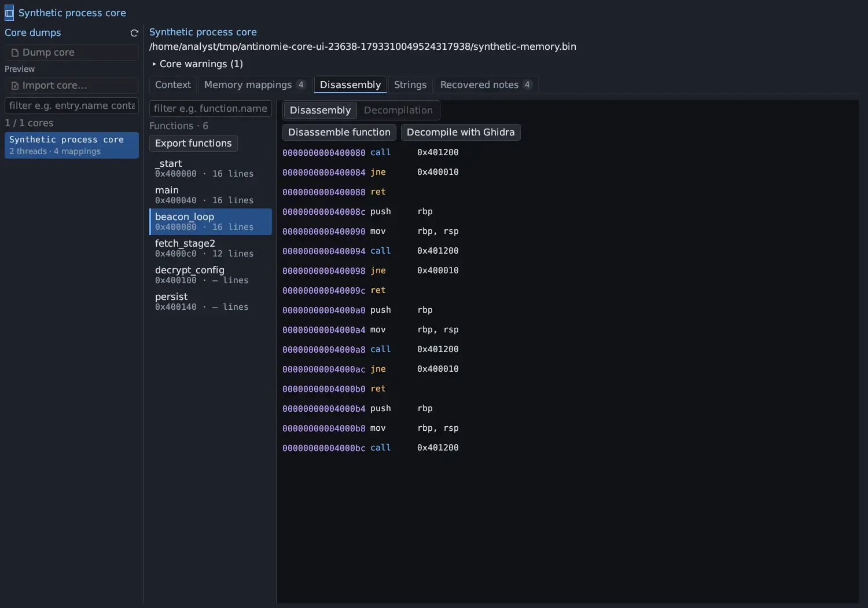Click the 'Functions · 6' header label

(179, 126)
